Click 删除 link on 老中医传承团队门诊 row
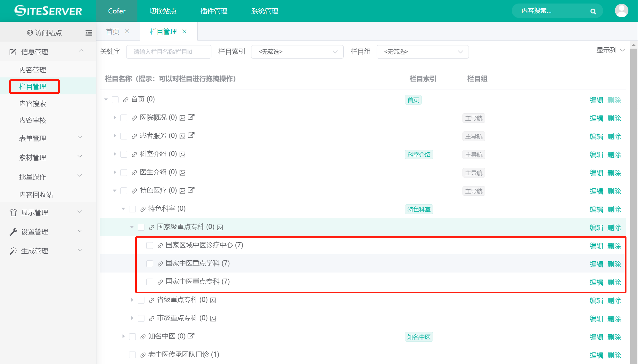638x364 pixels. pyautogui.click(x=614, y=355)
